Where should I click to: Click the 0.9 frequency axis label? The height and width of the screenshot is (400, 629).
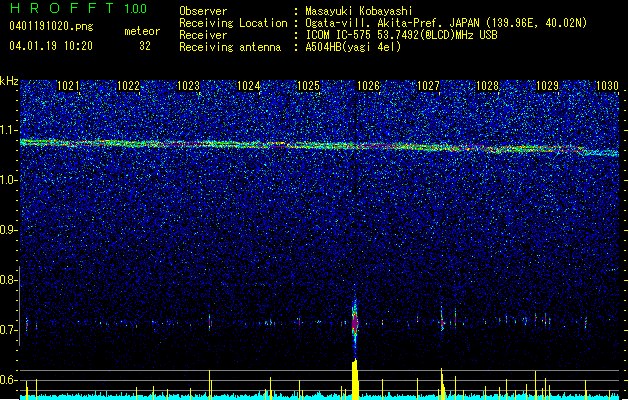coord(8,230)
